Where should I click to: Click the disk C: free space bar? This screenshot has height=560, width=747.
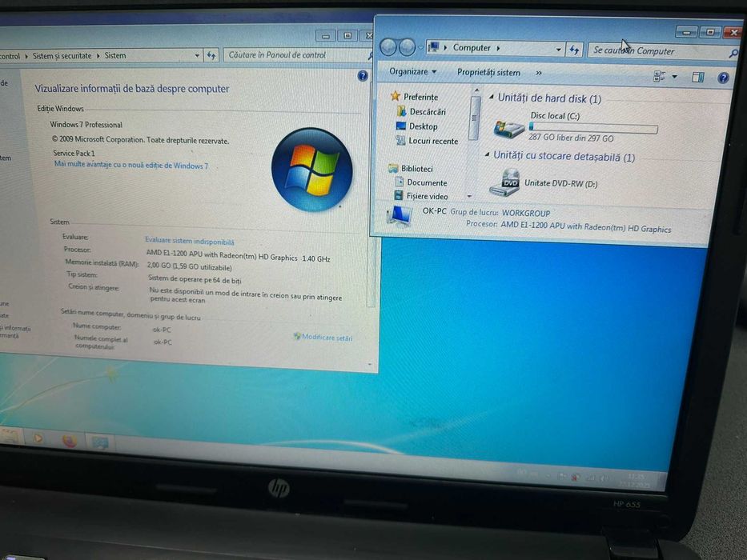pyautogui.click(x=593, y=127)
